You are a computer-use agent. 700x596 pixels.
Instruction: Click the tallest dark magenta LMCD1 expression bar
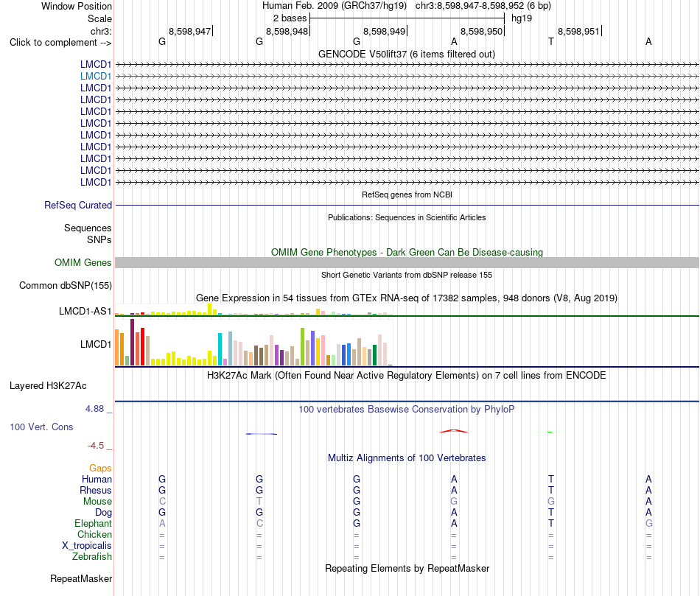pyautogui.click(x=132, y=343)
